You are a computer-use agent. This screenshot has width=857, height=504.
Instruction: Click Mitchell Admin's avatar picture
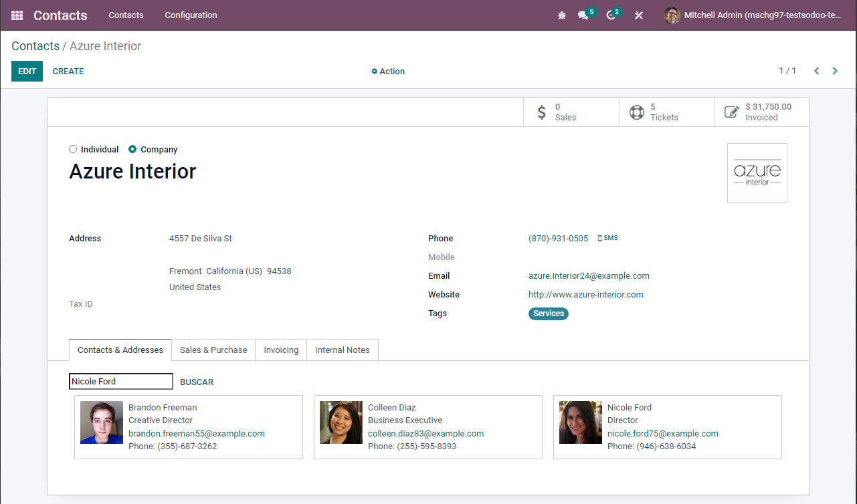pos(672,15)
